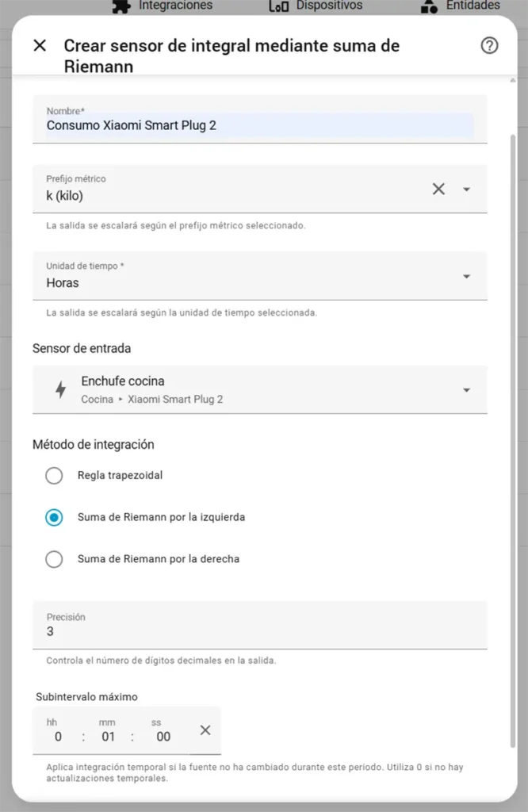Open help via the question mark icon

point(489,46)
